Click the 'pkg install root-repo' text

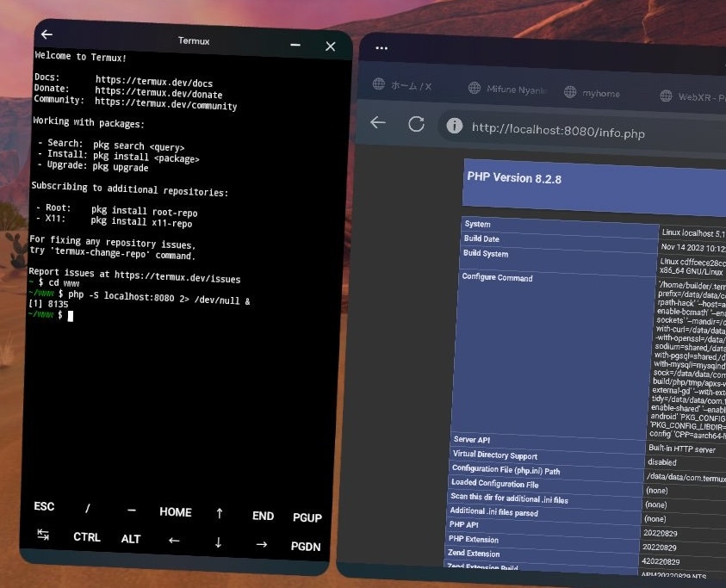tap(144, 211)
